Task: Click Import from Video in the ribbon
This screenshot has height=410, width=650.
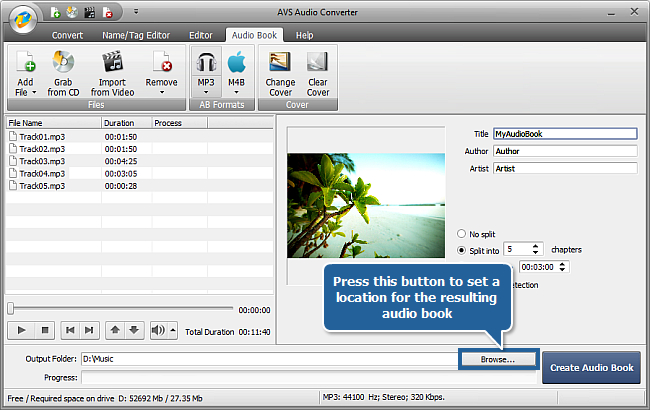Action: coord(112,74)
